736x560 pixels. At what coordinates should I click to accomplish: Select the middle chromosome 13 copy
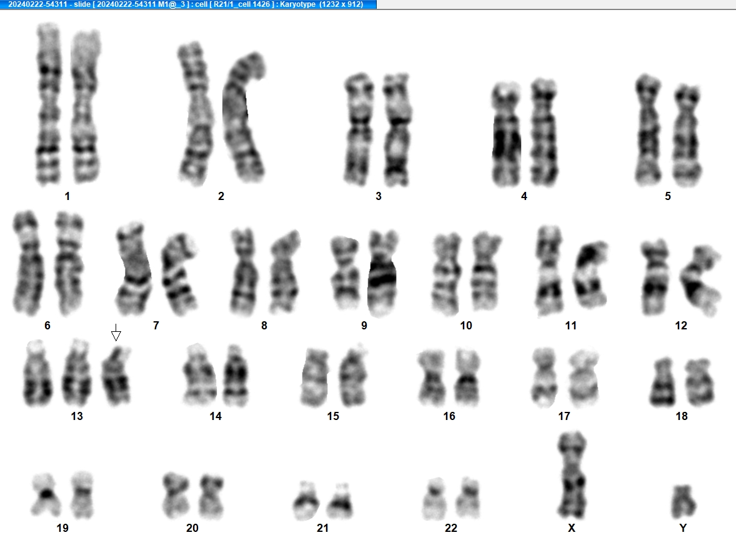click(77, 372)
